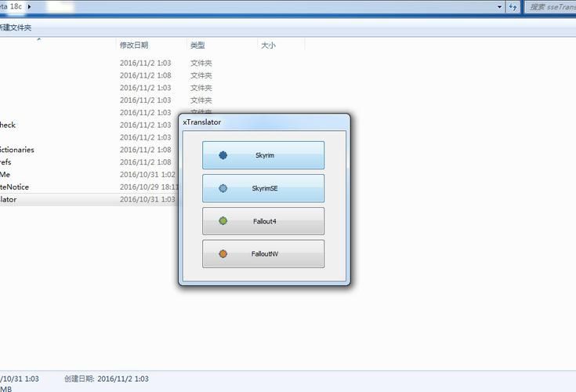Click the xTranslator dialog title bar
Image resolution: width=576 pixels, height=392 pixels.
click(x=264, y=122)
